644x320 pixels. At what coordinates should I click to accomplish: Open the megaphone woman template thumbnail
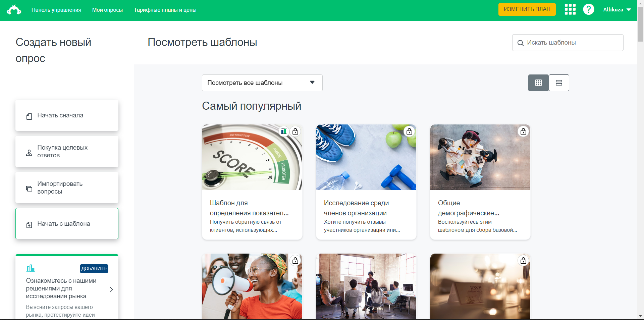pyautogui.click(x=252, y=286)
